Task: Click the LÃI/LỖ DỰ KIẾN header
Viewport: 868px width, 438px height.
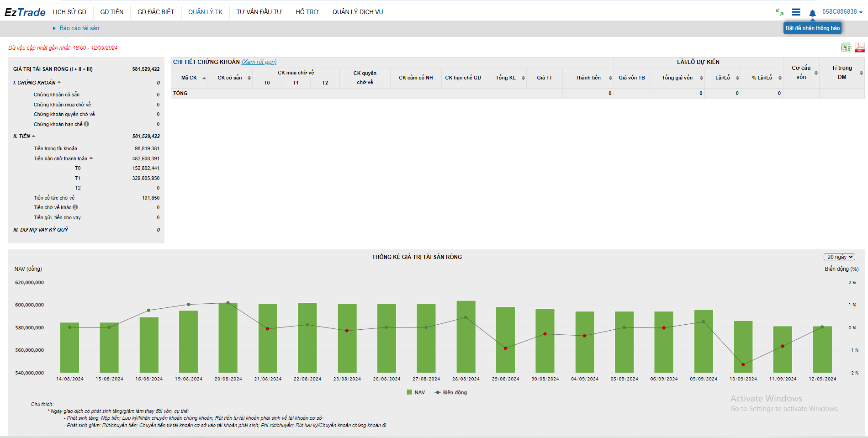Action: pos(698,62)
